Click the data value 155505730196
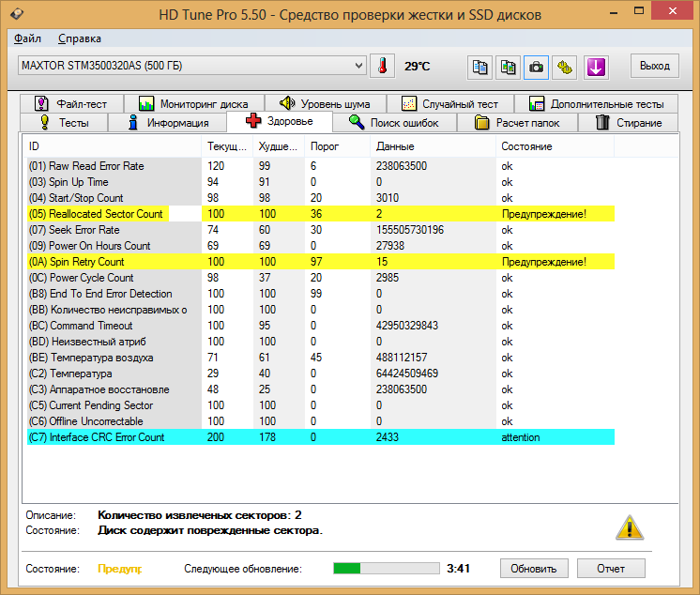 click(410, 230)
